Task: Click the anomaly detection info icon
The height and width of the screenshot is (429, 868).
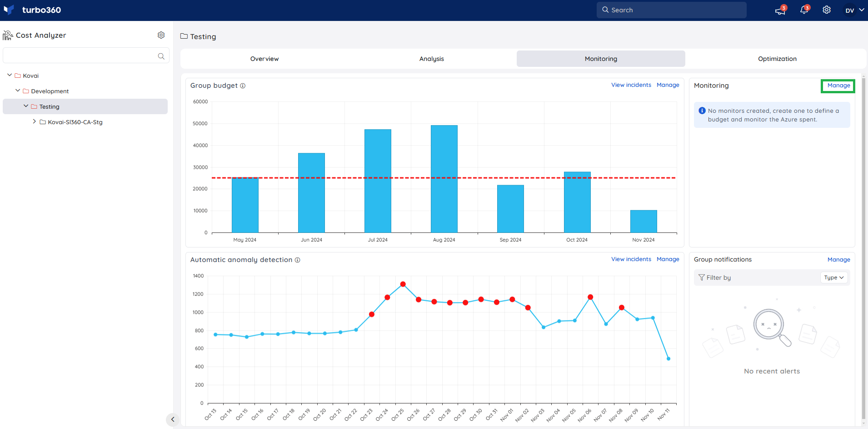Action: coord(297,260)
